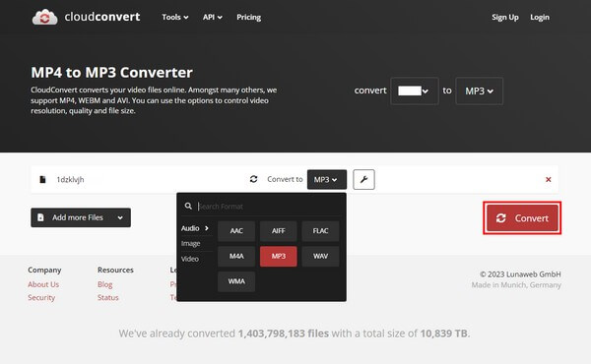591x364 pixels.
Task: Choose the AAC format
Action: 236,231
